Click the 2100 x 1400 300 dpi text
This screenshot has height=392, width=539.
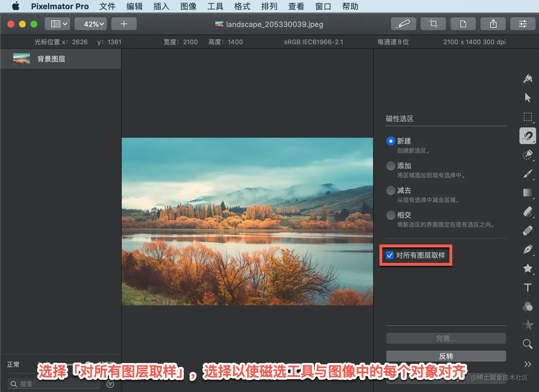(474, 42)
